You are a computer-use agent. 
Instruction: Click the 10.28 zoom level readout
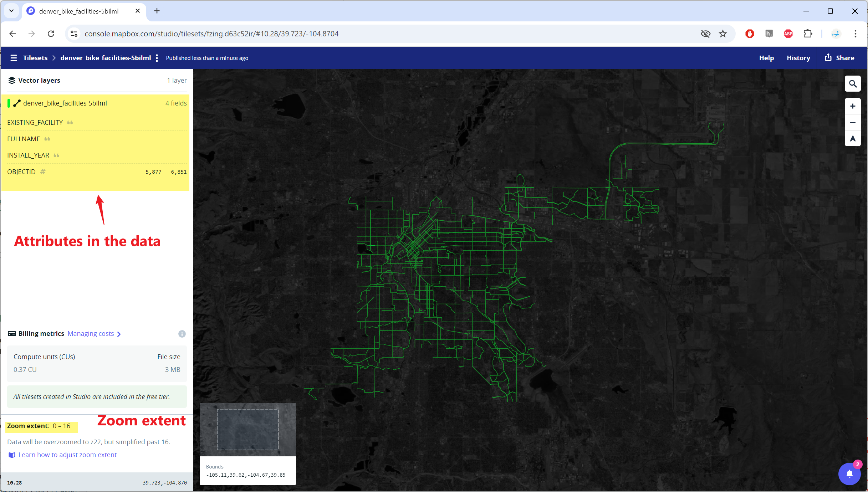click(x=14, y=483)
